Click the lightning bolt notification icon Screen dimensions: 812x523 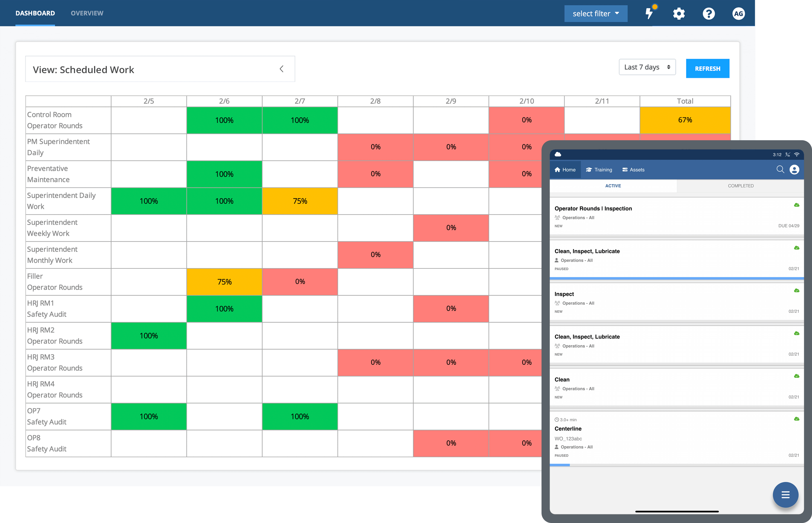[x=649, y=13]
